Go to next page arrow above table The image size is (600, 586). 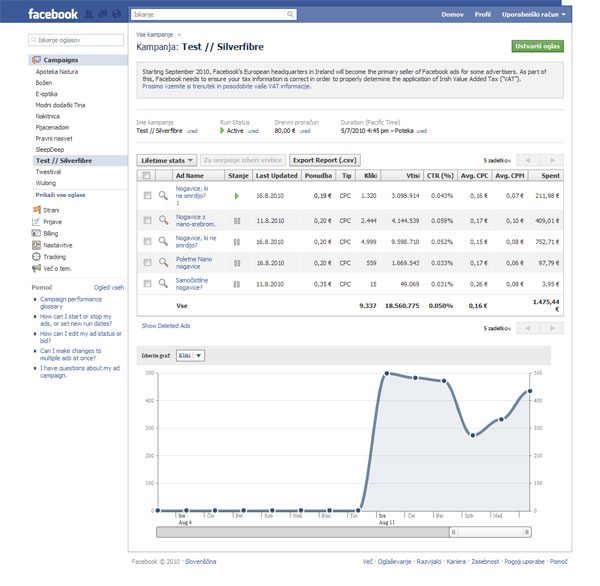pyautogui.click(x=552, y=160)
